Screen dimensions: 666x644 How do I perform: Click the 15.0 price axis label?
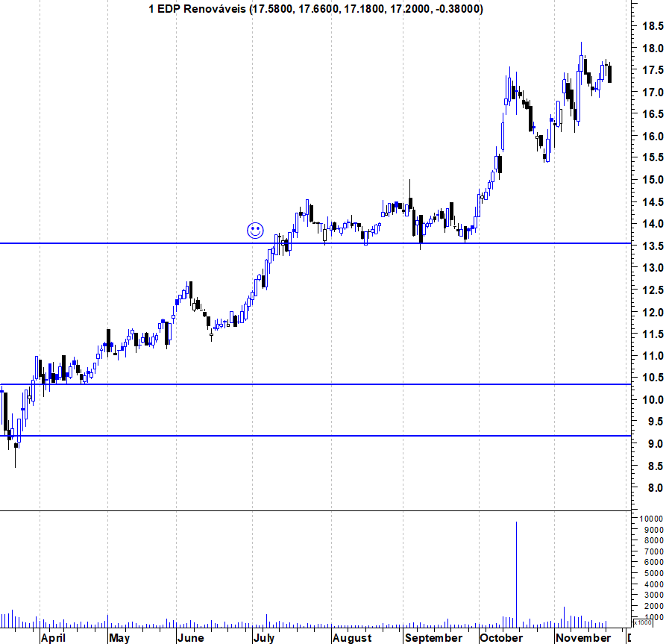pyautogui.click(x=653, y=180)
